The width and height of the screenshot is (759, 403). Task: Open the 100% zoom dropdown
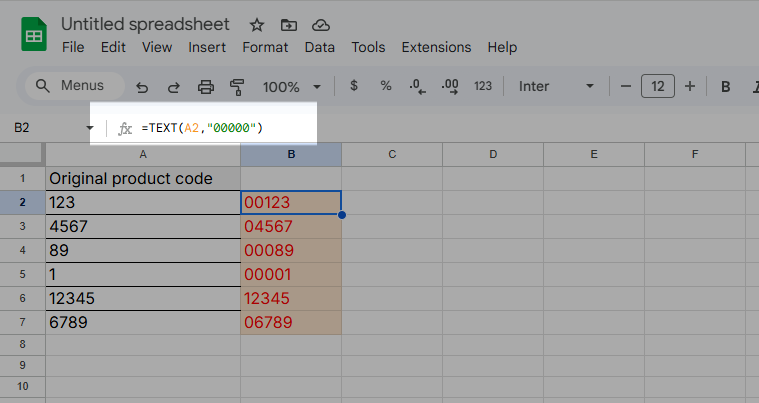291,87
